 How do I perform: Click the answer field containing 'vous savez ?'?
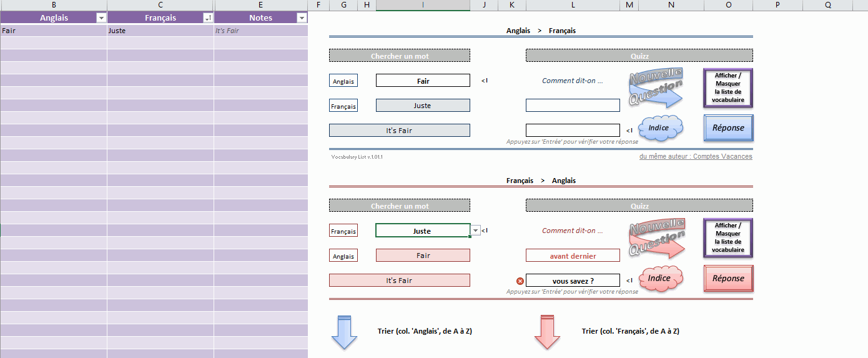(573, 281)
